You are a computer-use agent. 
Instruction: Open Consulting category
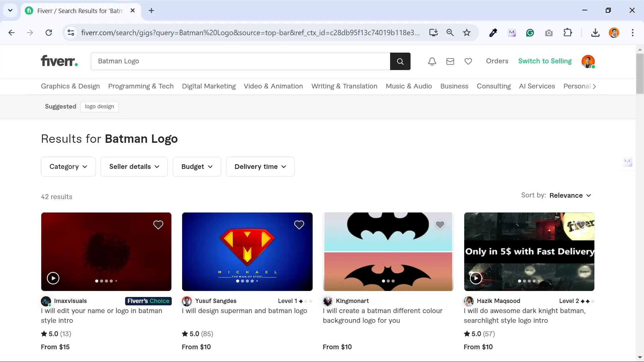point(494,86)
